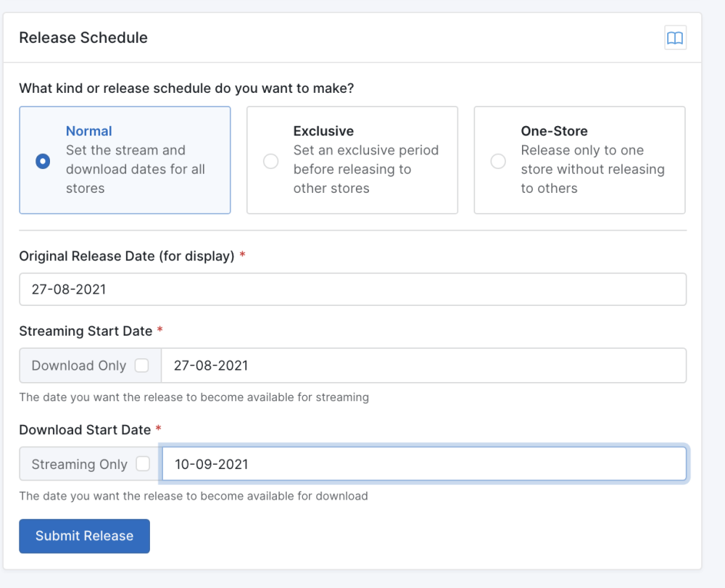725x588 pixels.
Task: Focus the Original Release Date field
Action: click(352, 289)
